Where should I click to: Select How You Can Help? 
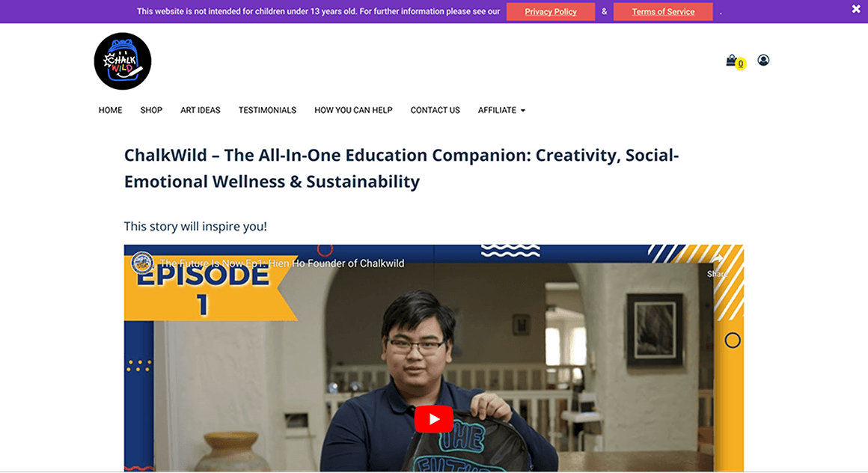(353, 110)
